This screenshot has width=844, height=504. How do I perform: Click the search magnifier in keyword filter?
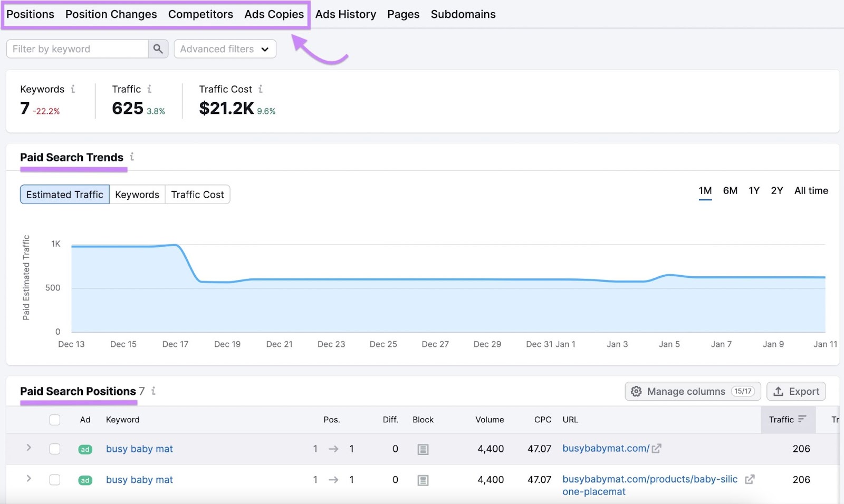click(158, 49)
